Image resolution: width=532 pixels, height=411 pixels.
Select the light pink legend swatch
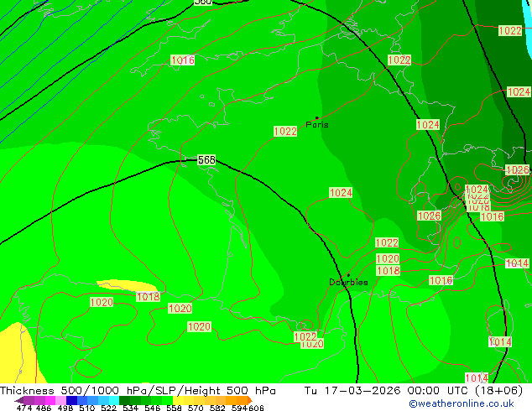tap(60, 400)
